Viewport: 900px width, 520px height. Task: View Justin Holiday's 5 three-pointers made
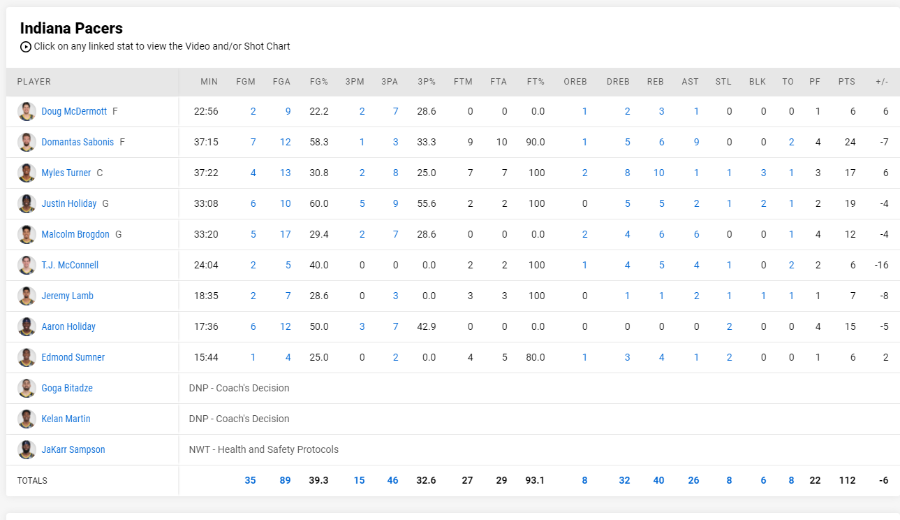[x=362, y=203]
